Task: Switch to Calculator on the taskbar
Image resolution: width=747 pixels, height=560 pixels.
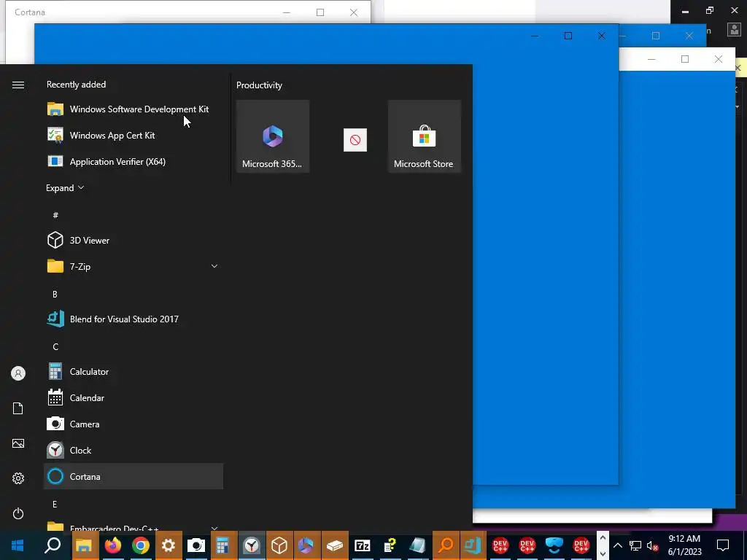Action: click(x=222, y=545)
